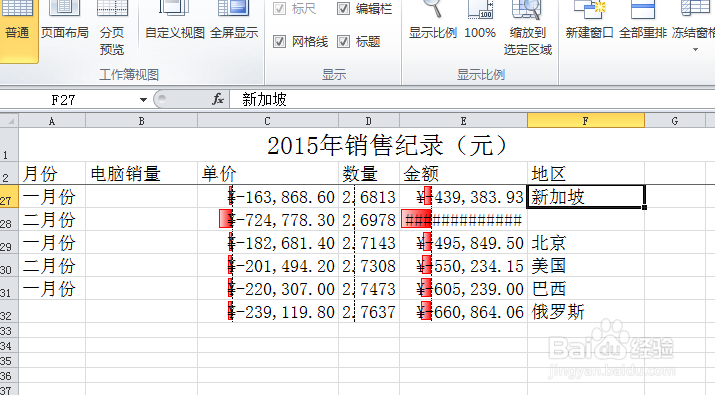Screen dimensions: 715x395
Task: Open the Name Box dropdown arrow
Action: click(x=143, y=100)
